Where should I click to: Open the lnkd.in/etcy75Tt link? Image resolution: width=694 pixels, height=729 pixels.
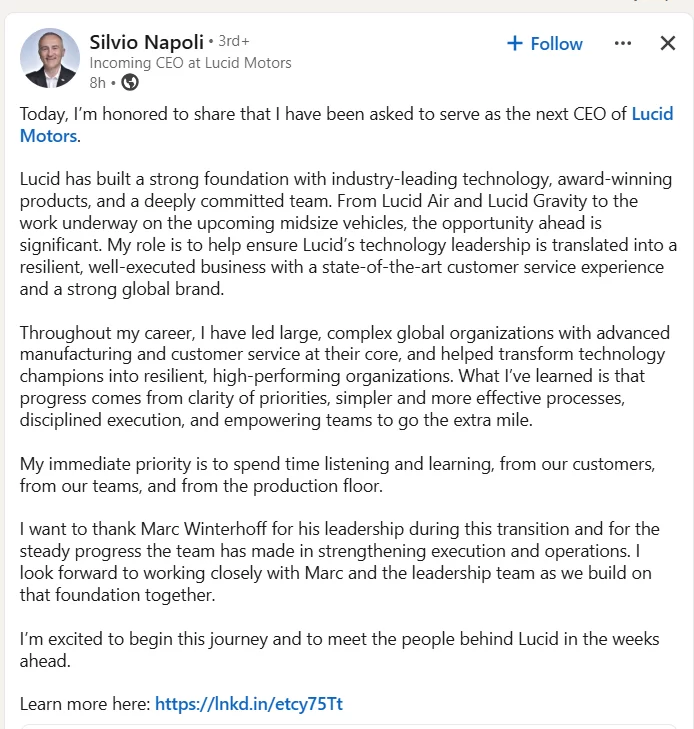(248, 704)
